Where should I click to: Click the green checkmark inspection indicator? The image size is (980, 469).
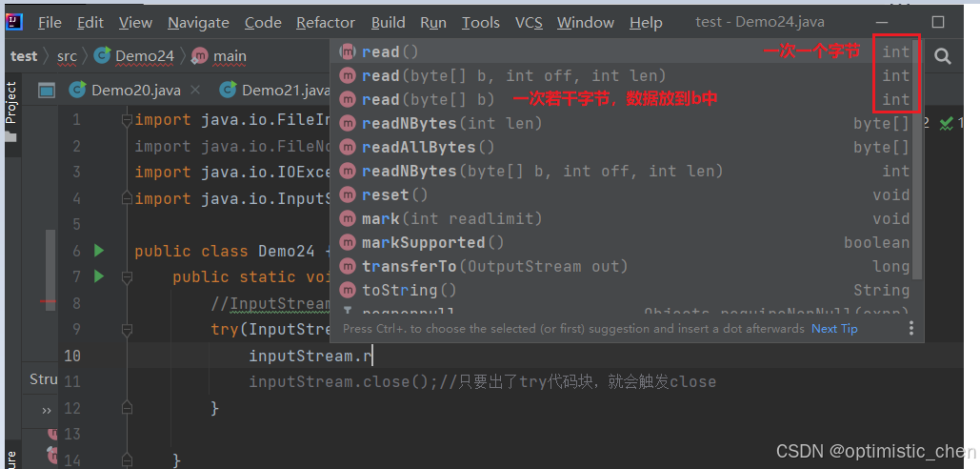(947, 123)
